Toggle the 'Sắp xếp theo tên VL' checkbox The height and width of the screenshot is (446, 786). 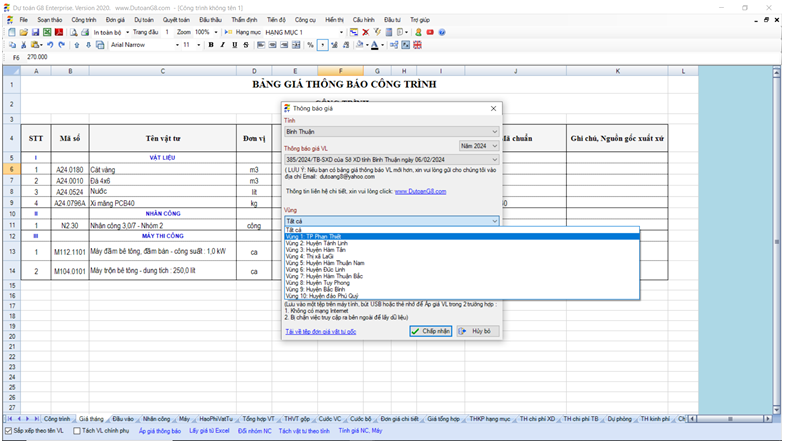point(8,431)
